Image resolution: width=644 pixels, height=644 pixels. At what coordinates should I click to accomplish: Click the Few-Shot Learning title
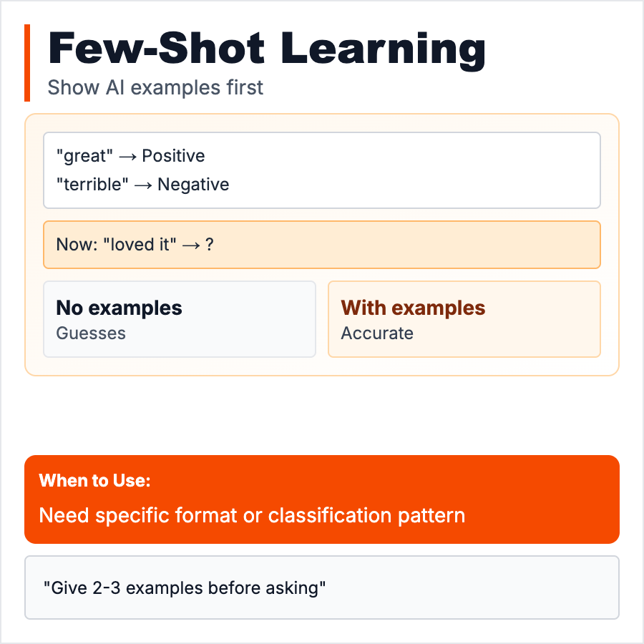pos(266,51)
